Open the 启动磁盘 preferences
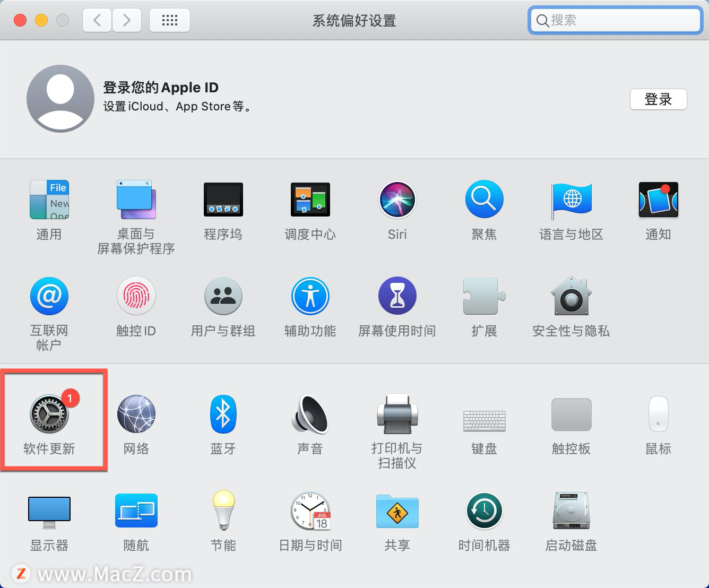The width and height of the screenshot is (709, 588). pos(570,520)
